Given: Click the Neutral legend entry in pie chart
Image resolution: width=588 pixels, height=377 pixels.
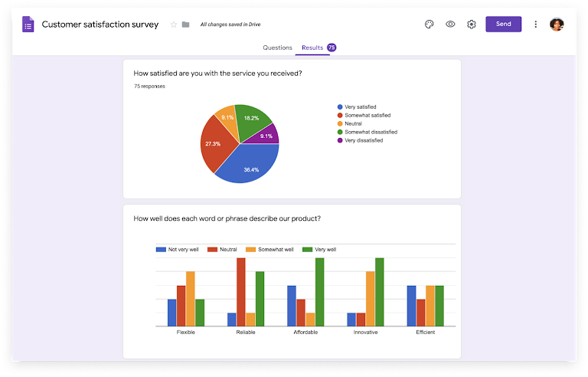Looking at the screenshot, I should (349, 123).
